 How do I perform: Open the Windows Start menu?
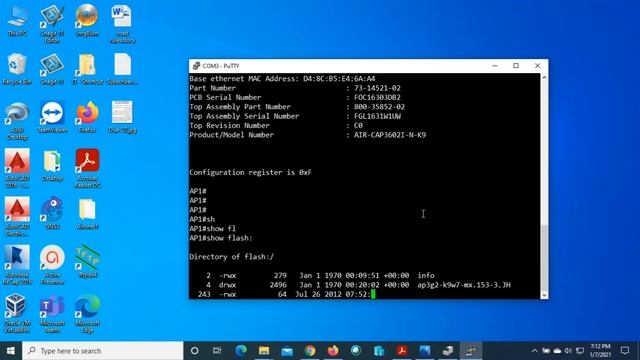pyautogui.click(x=11, y=351)
